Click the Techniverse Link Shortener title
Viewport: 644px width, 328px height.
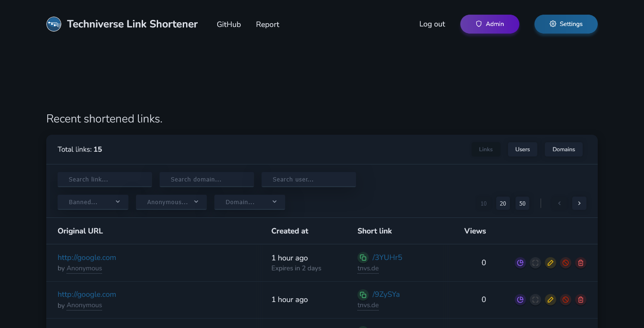point(132,24)
